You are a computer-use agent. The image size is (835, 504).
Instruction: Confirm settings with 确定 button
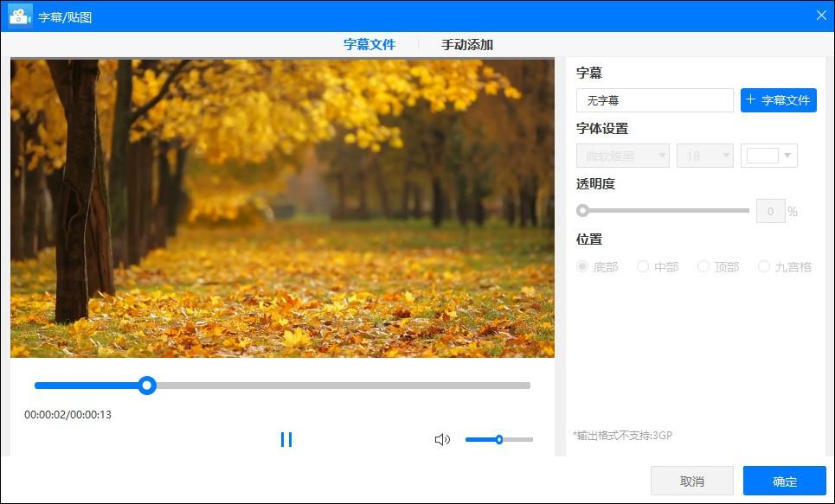pyautogui.click(x=785, y=482)
